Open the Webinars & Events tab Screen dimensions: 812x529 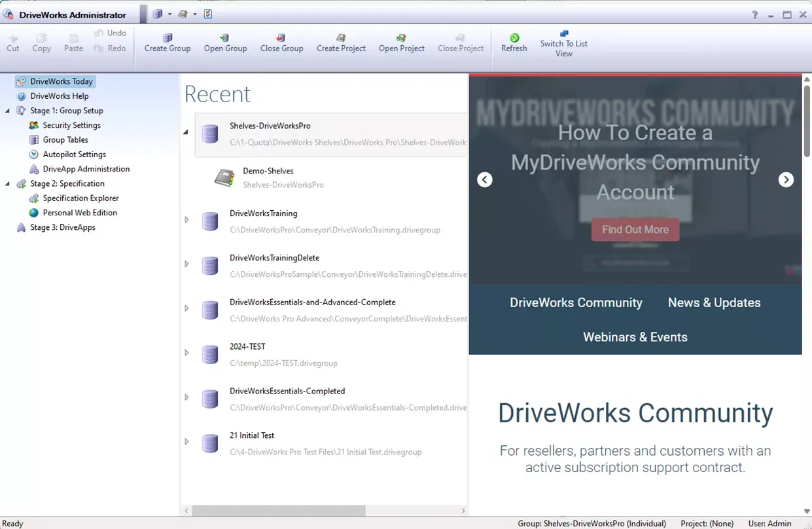coord(635,337)
